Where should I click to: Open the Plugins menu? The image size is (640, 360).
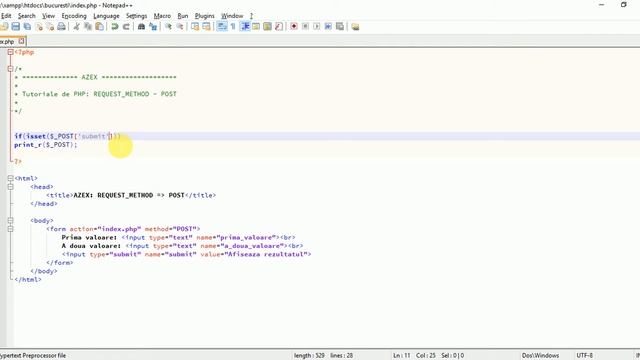point(204,16)
